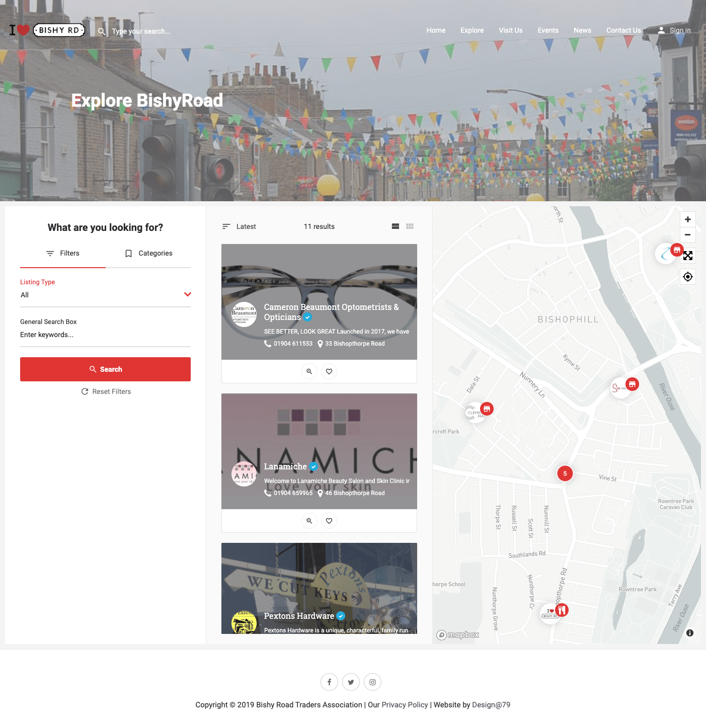The height and width of the screenshot is (728, 706).
Task: Open Explore in the navigation
Action: coord(472,30)
